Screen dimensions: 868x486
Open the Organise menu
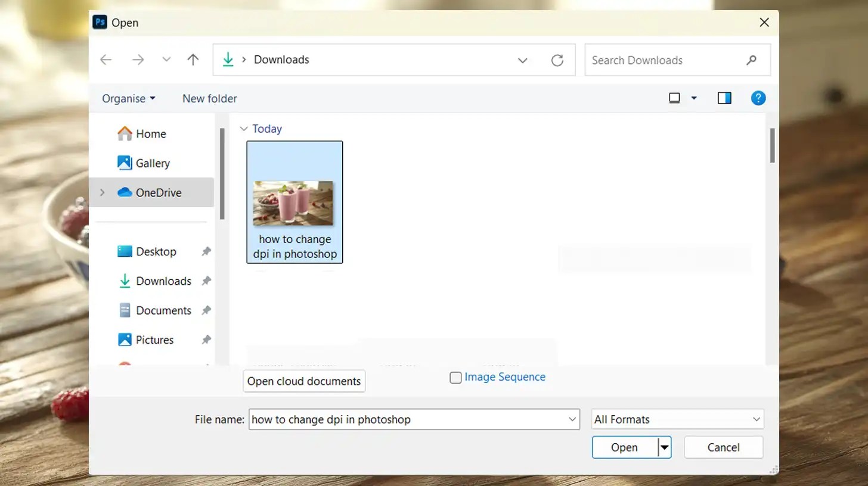coord(129,98)
